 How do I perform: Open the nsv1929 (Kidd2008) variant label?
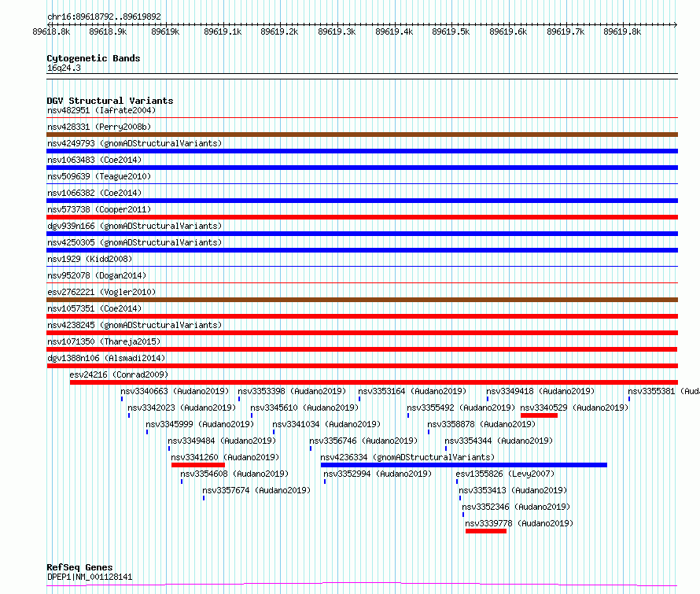point(90,259)
